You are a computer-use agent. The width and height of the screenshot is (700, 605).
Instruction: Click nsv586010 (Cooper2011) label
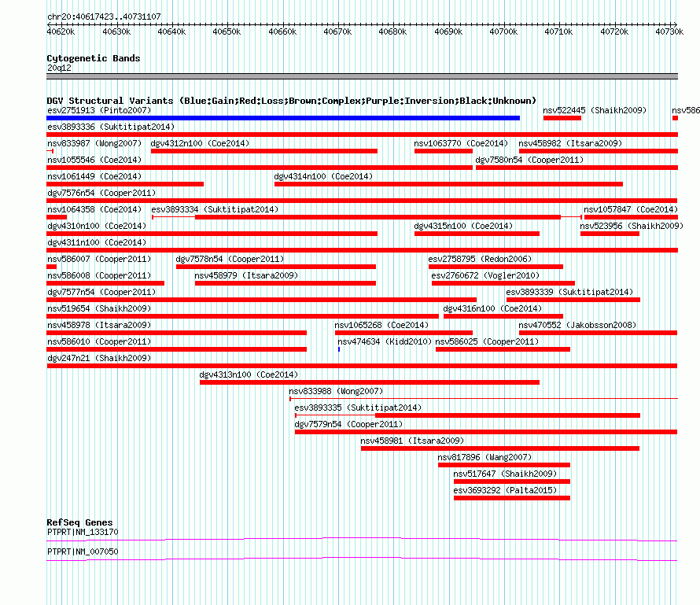(x=99, y=341)
